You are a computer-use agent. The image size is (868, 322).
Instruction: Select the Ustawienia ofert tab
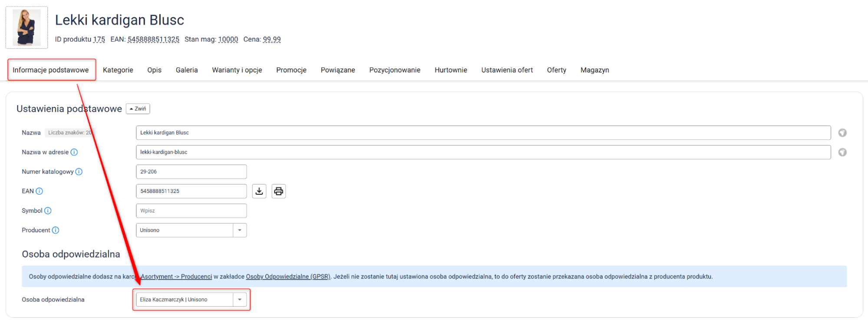click(507, 70)
